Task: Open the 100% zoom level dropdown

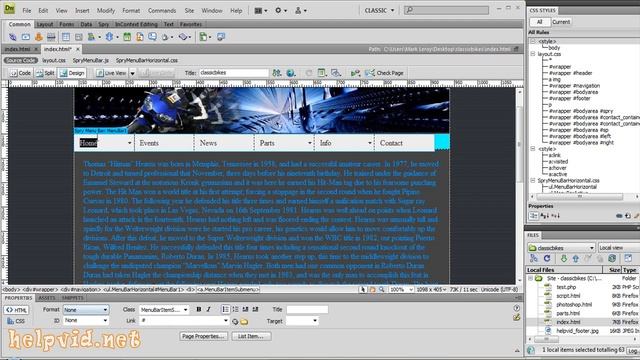Action: click(x=401, y=289)
